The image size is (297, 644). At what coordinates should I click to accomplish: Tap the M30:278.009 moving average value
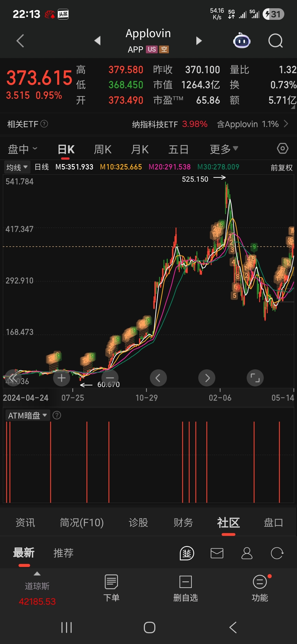[x=218, y=167]
